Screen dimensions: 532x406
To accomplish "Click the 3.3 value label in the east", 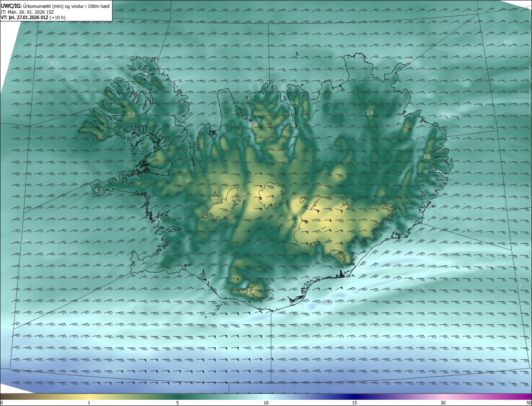I will tap(426, 157).
